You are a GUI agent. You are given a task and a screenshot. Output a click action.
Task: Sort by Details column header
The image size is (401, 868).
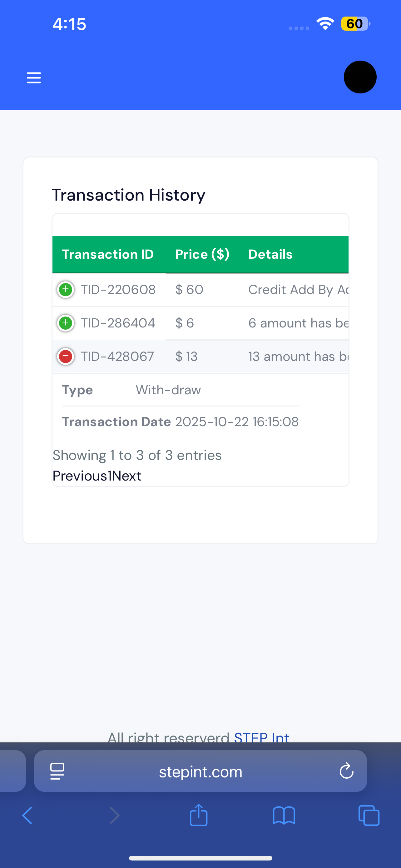tap(270, 254)
